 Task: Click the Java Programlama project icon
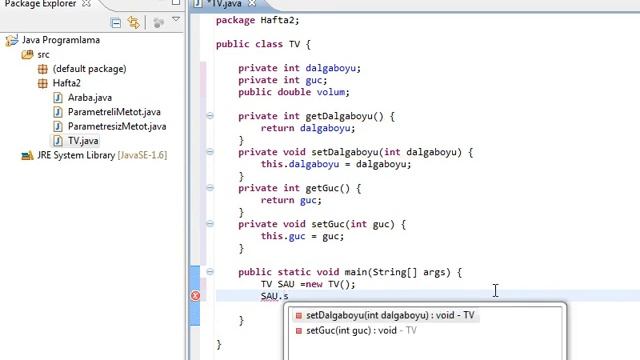pos(12,40)
